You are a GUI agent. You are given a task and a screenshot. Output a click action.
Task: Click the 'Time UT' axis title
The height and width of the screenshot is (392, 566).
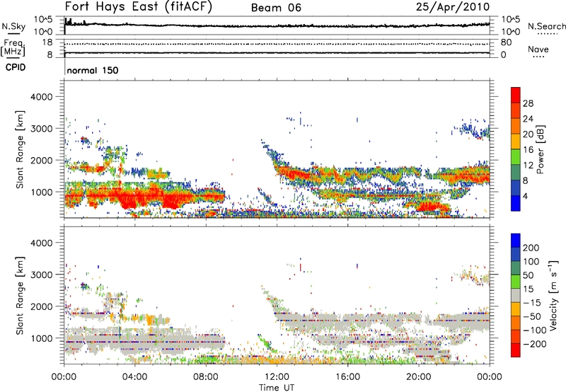pyautogui.click(x=277, y=387)
